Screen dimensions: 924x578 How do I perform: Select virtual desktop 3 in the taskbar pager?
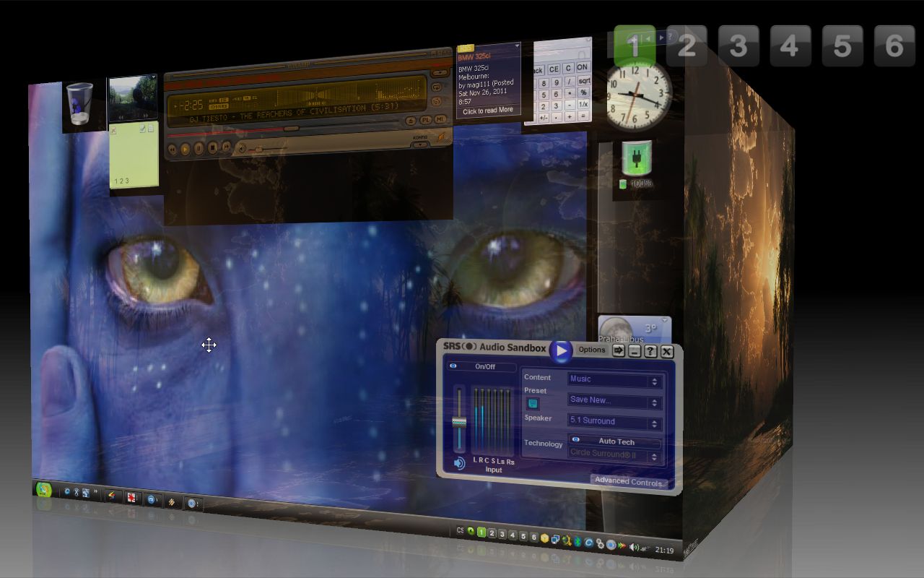[502, 535]
